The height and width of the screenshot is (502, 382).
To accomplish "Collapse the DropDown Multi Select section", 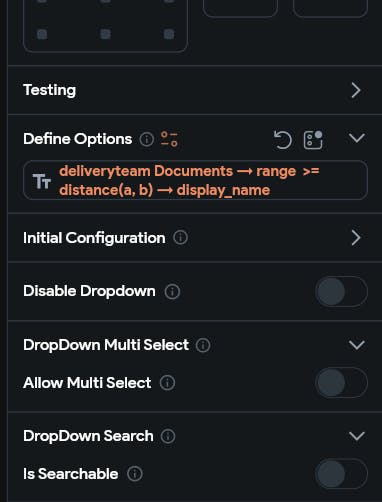I will [x=357, y=345].
